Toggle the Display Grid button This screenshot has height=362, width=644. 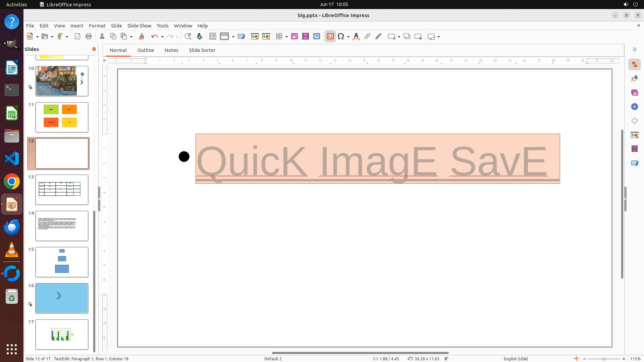point(212,37)
